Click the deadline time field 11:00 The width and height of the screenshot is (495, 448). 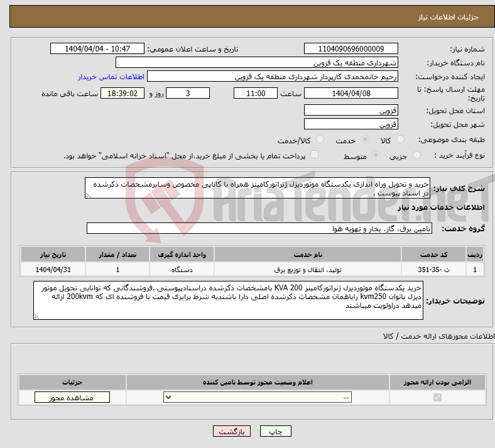256,93
